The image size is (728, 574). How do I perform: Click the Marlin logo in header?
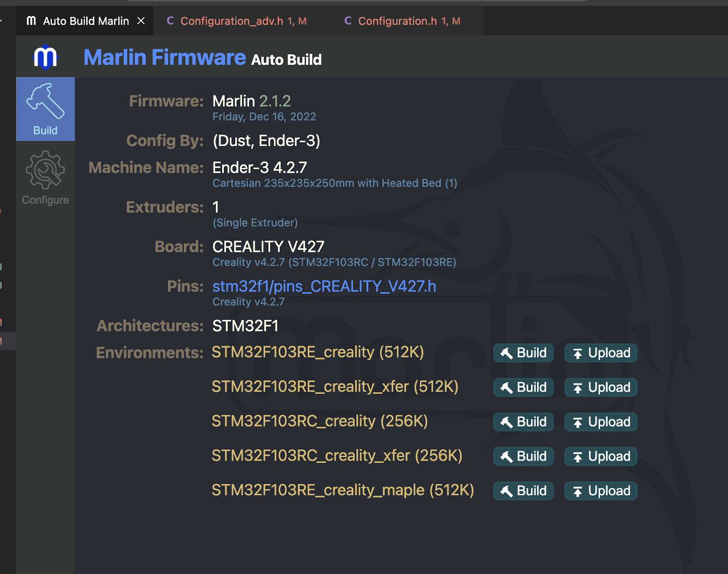tap(45, 57)
